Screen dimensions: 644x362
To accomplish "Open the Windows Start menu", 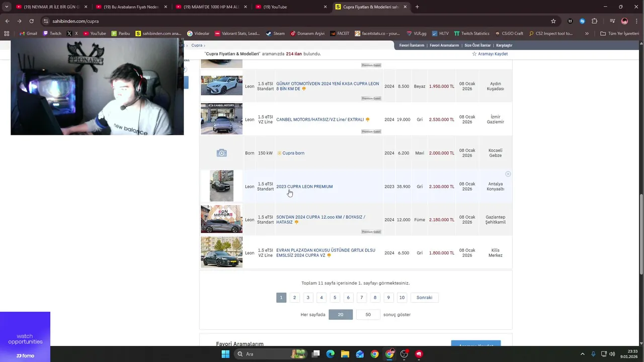I will (225, 354).
